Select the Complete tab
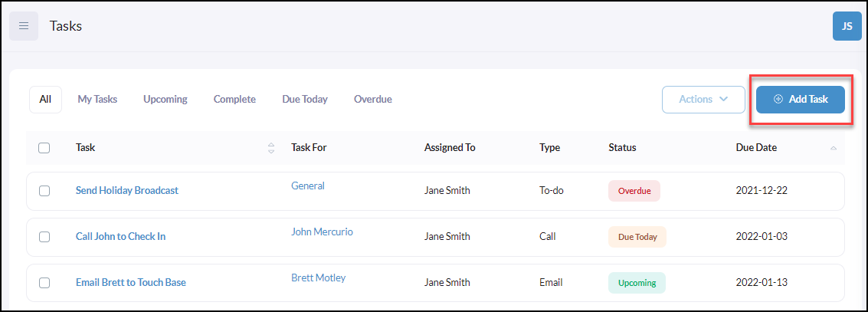 coord(234,100)
